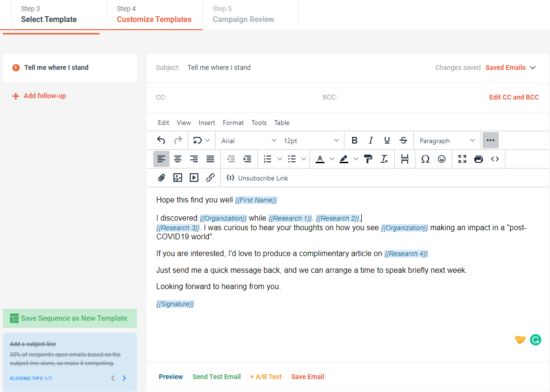The height and width of the screenshot is (392, 550).
Task: Toggle strikethrough formatting
Action: 403,140
